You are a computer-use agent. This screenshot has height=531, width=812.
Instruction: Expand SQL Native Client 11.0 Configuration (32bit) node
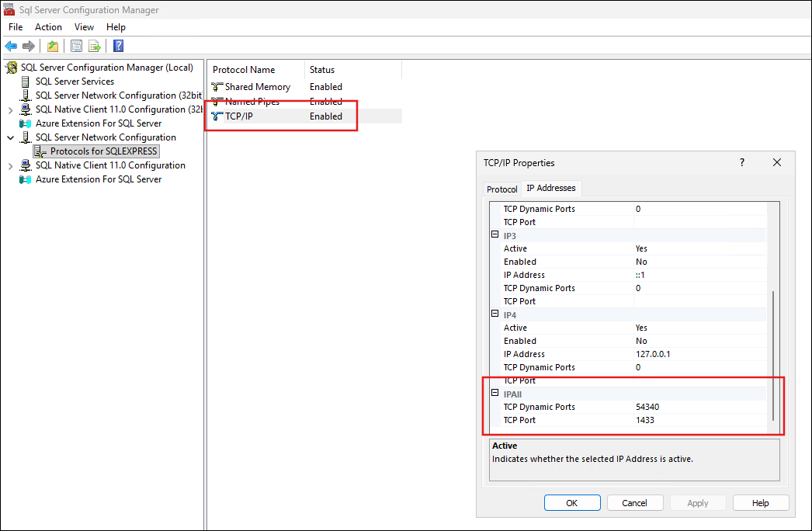10,109
